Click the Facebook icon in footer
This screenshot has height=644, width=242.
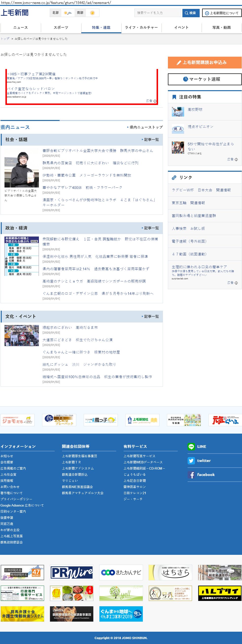point(191,475)
